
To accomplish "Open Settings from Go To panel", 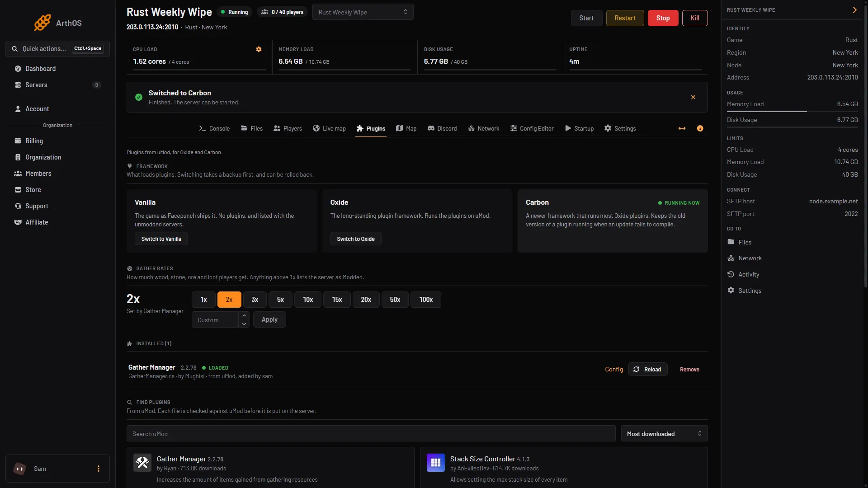I will tap(744, 291).
